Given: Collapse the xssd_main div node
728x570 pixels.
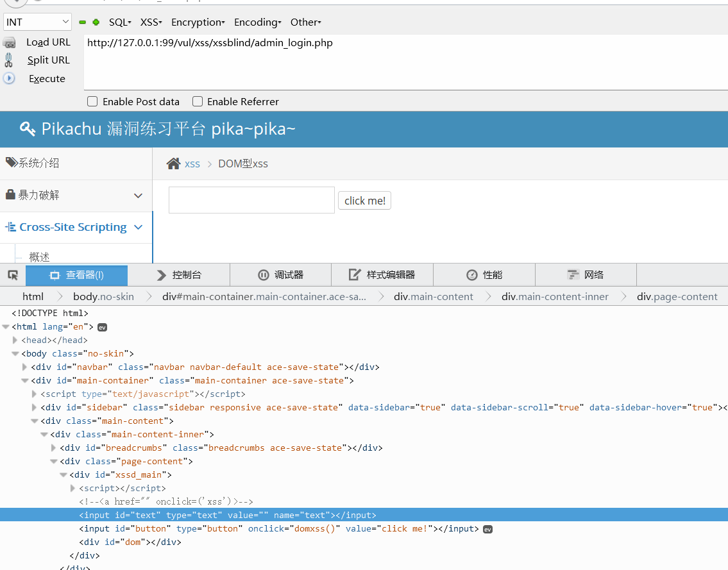Looking at the screenshot, I should (63, 475).
